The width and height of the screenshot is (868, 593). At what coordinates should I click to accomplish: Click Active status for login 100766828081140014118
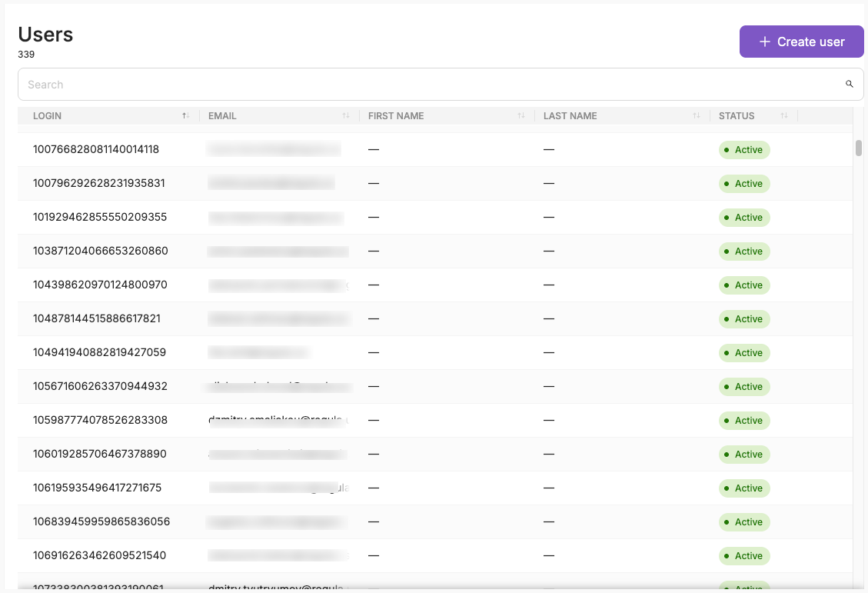[744, 150]
